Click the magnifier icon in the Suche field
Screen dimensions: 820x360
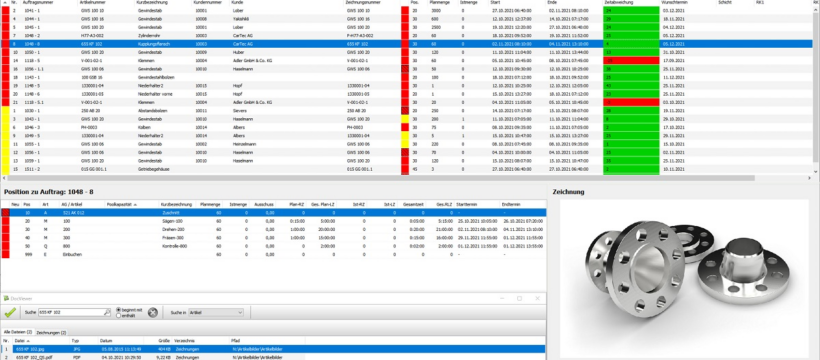tap(107, 312)
